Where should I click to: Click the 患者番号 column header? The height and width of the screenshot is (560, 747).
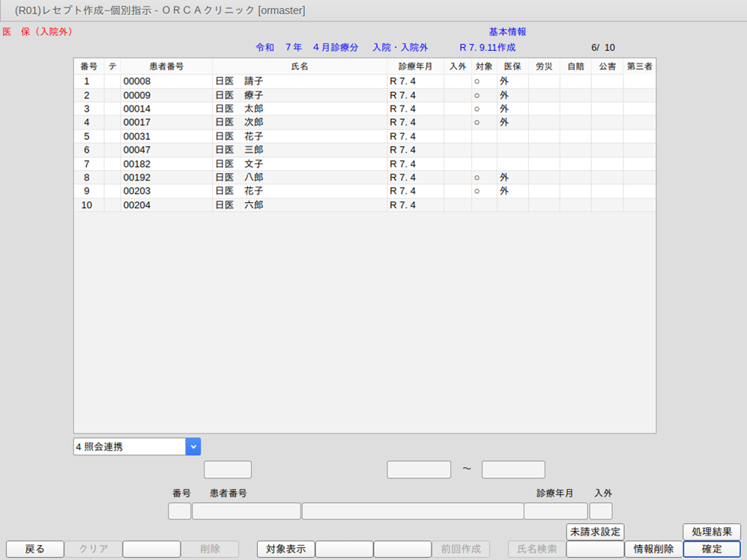(166, 67)
